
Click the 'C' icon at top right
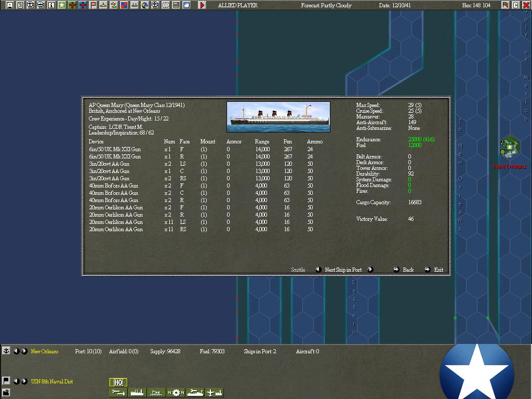(515, 5)
